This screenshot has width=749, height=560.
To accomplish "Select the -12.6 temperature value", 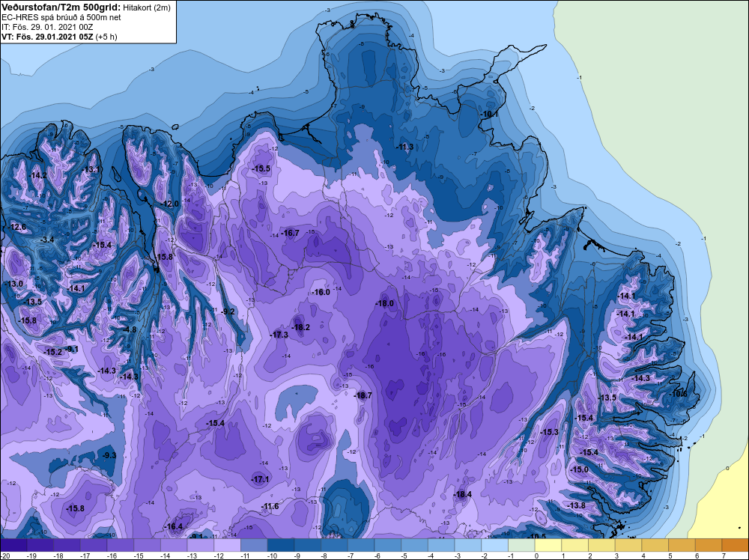I will coord(17,227).
